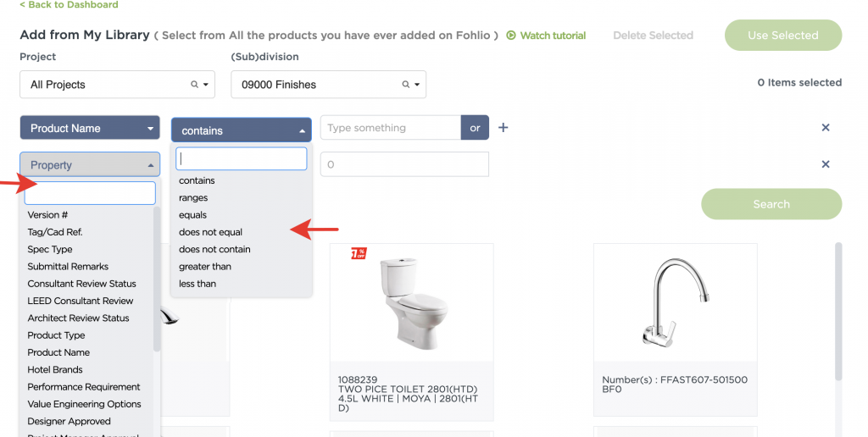Remove the Property filter row
Screen dimensions: 868x437
point(825,164)
